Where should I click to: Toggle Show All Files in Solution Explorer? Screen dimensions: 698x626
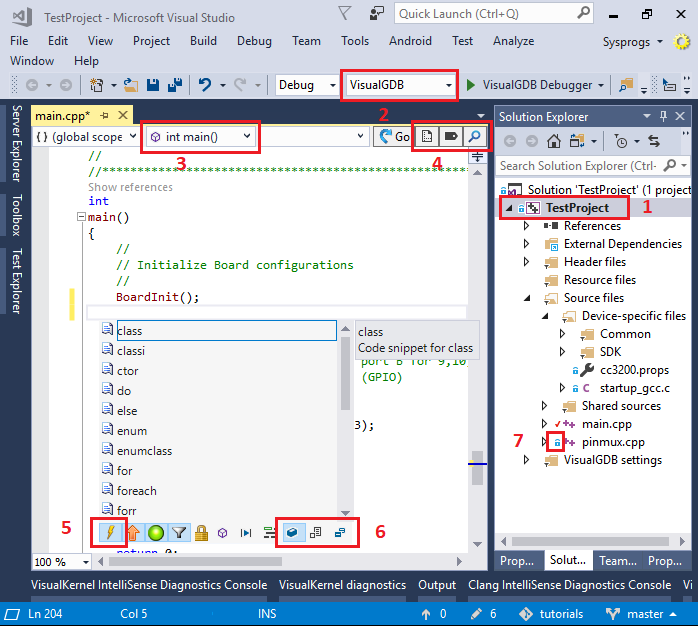click(577, 142)
